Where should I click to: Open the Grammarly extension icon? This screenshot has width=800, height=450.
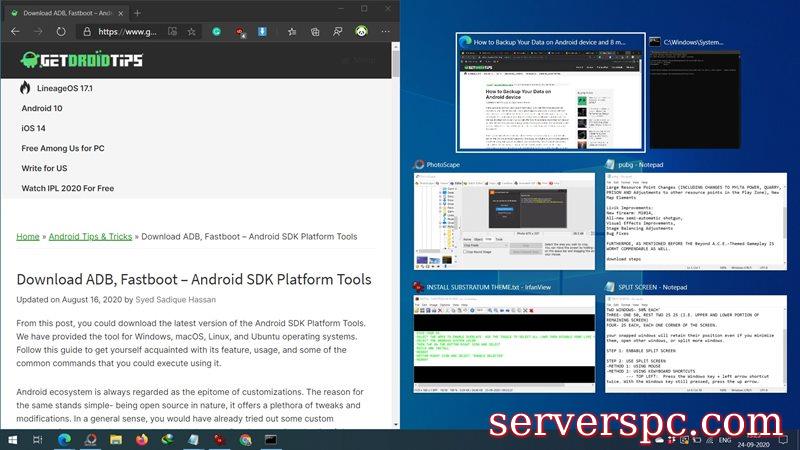point(215,32)
